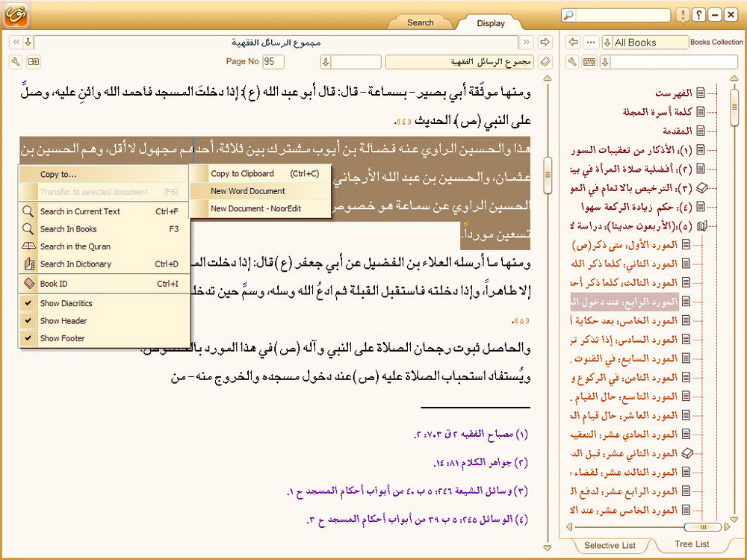Click the text area's vertical scrollbar thumb

click(x=548, y=175)
